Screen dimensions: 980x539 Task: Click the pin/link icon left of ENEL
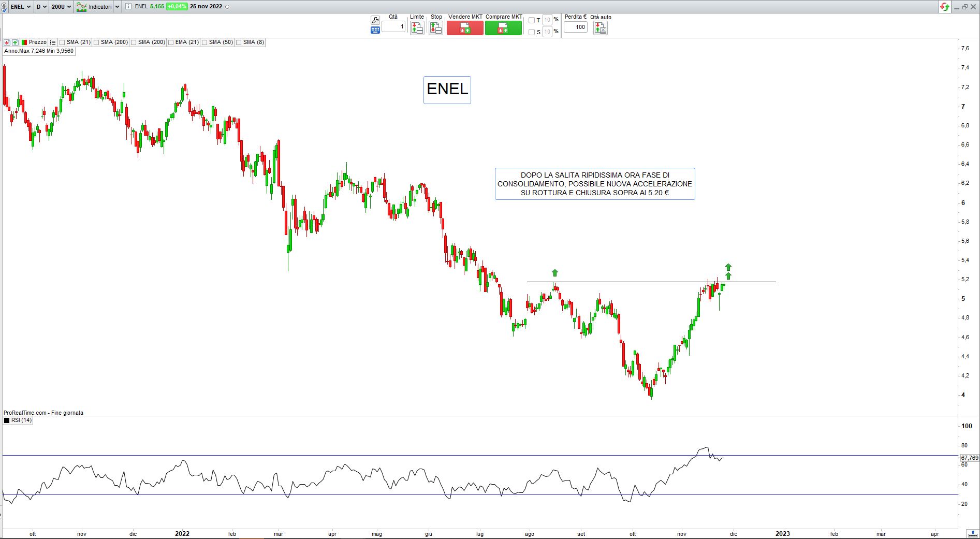click(5, 7)
